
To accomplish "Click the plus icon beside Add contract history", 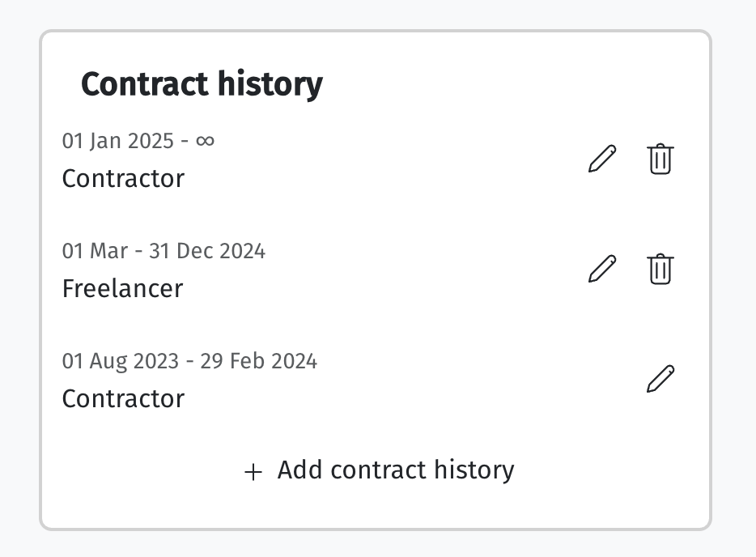I will [x=253, y=472].
